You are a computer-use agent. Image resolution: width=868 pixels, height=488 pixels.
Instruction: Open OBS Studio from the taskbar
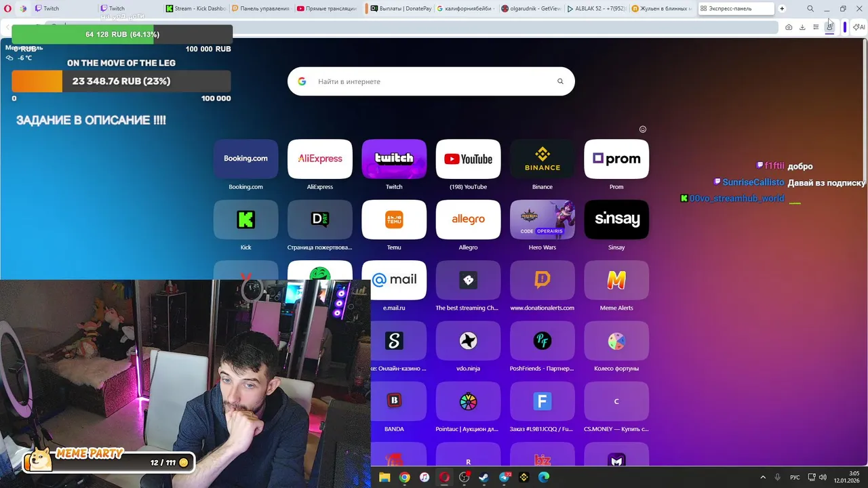[x=464, y=477]
